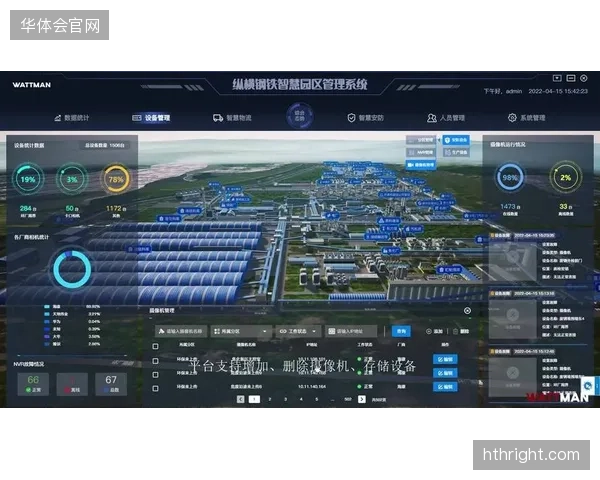Click the 删除 trash delete button
600x480 pixels.
(x=461, y=331)
